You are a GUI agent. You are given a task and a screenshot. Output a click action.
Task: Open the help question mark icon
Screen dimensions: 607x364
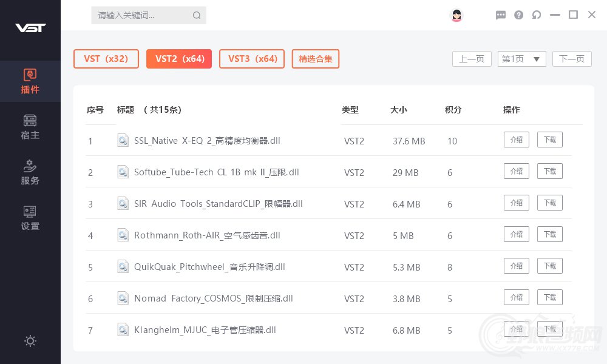pyautogui.click(x=519, y=15)
